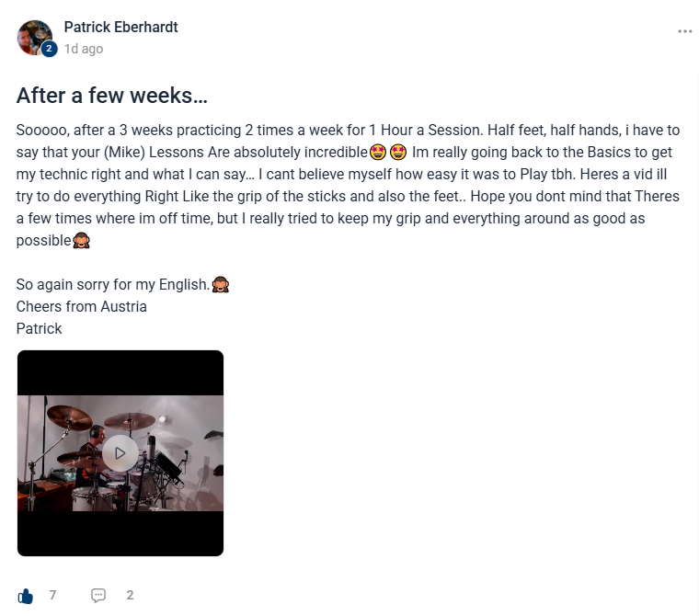Open the Patrick Eberhardt author name link
Viewport: 699px width, 616px height.
click(120, 28)
